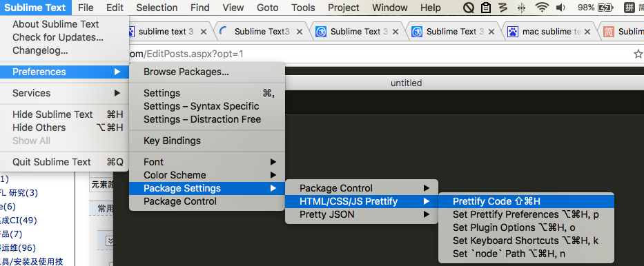
Task: Expand Package Settings submenu
Action: 207,188
